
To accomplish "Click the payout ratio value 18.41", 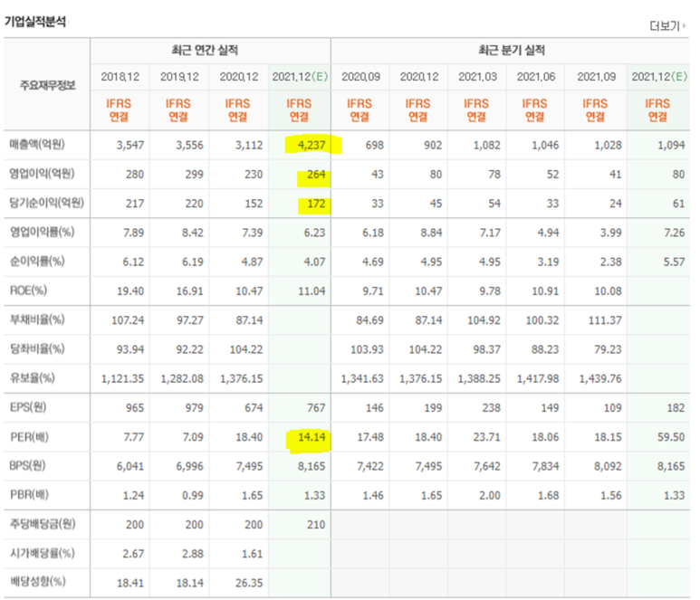I will pyautogui.click(x=129, y=583).
